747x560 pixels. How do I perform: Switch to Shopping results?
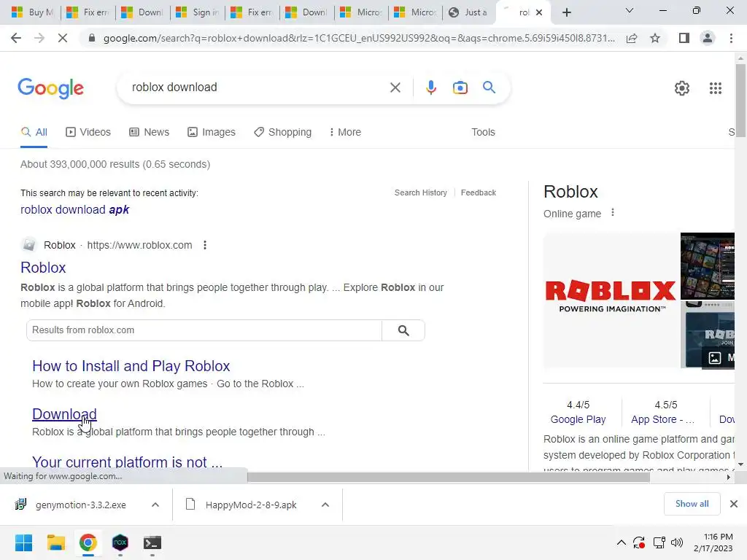point(282,133)
